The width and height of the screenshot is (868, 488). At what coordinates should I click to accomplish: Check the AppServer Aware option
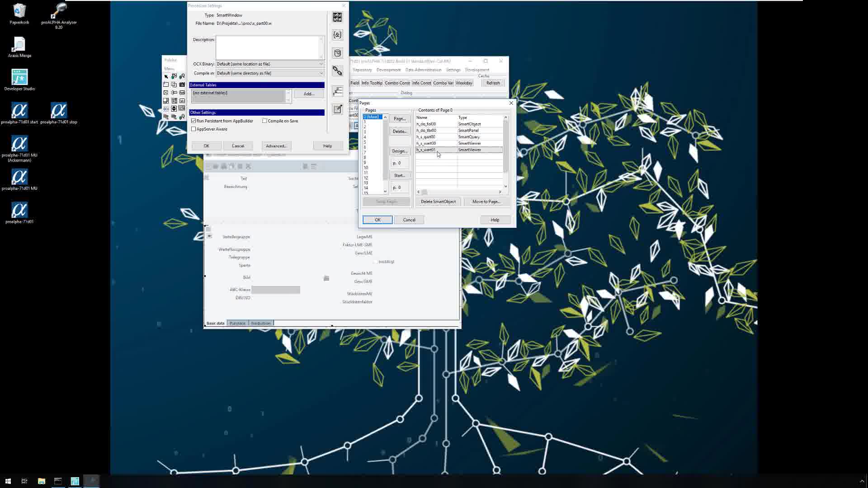pyautogui.click(x=193, y=129)
